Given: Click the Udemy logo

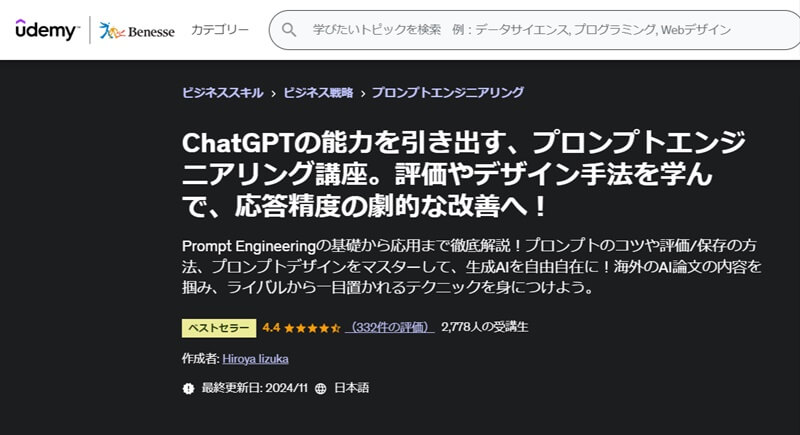Looking at the screenshot, I should click(x=46, y=30).
